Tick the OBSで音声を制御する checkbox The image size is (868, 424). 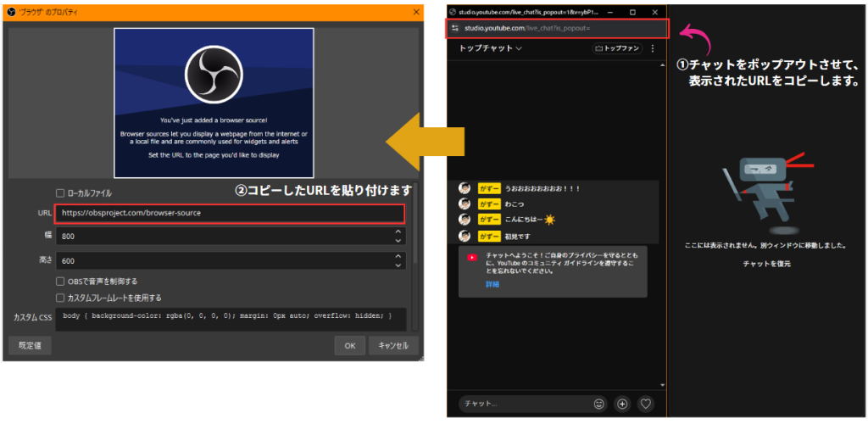pos(60,282)
